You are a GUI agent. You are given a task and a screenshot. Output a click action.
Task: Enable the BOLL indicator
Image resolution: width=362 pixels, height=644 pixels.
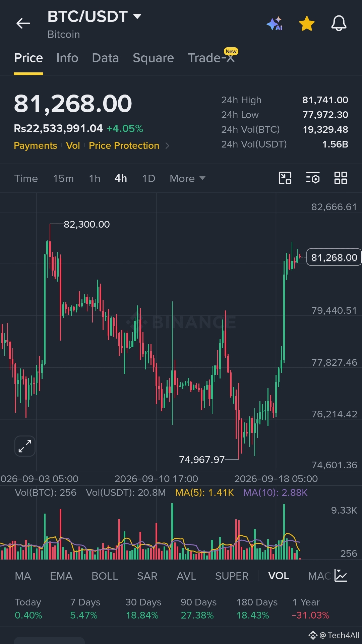tap(105, 576)
